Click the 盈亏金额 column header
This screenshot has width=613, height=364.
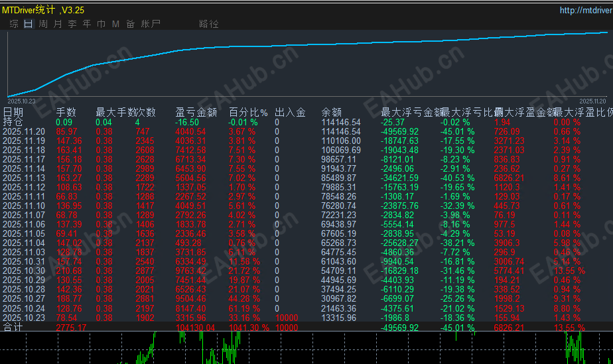pos(196,113)
